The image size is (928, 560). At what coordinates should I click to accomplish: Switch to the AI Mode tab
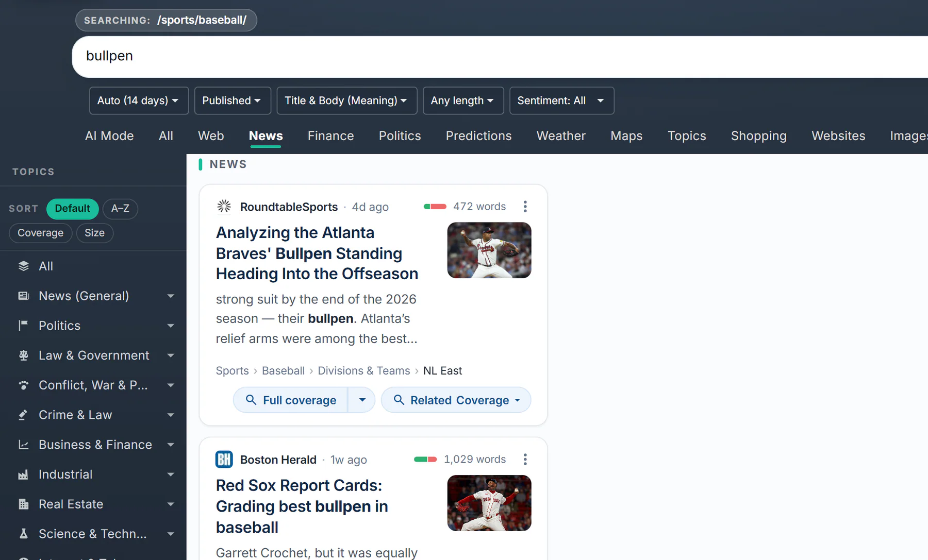[x=109, y=135]
